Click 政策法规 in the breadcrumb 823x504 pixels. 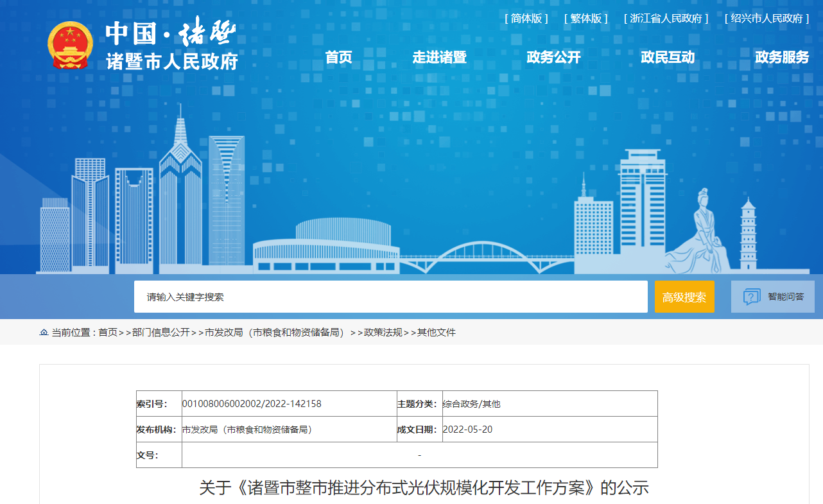coord(383,333)
